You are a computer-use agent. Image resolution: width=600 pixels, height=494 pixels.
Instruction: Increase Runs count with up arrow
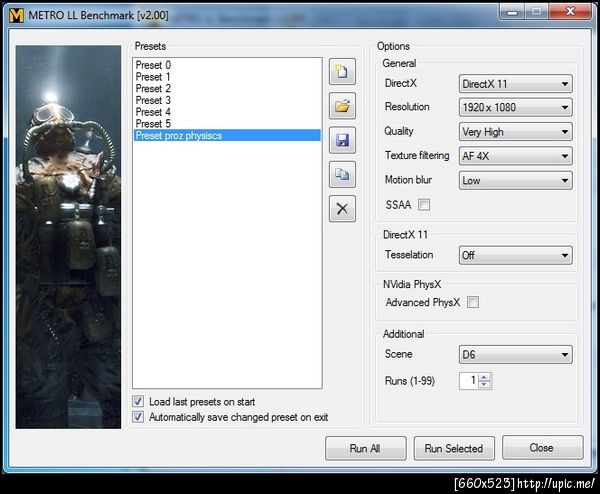click(484, 377)
